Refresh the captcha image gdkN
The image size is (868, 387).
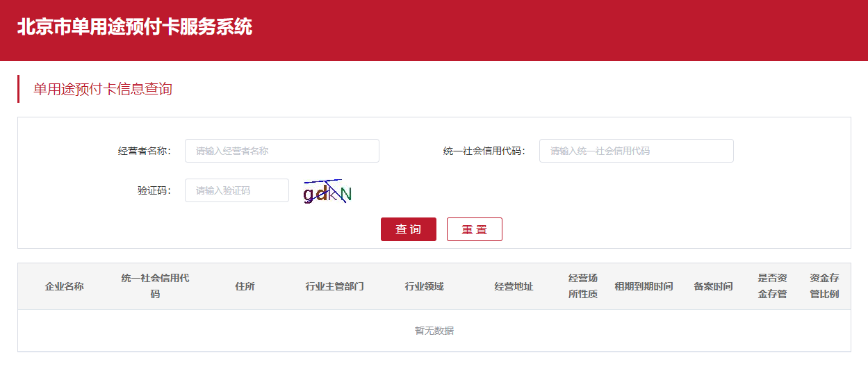(327, 192)
